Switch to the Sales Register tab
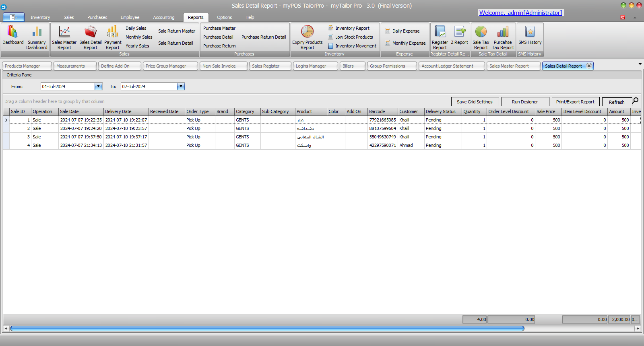644x346 pixels. [266, 66]
